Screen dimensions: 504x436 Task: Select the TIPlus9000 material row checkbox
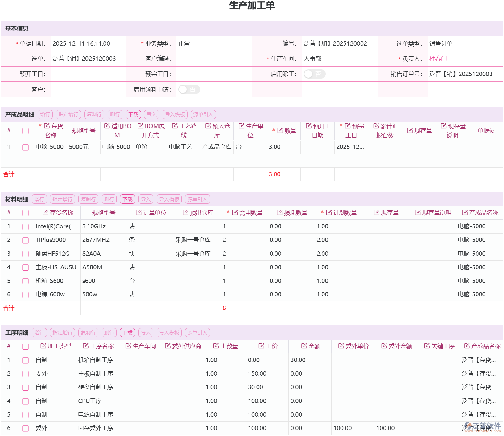pyautogui.click(x=26, y=240)
